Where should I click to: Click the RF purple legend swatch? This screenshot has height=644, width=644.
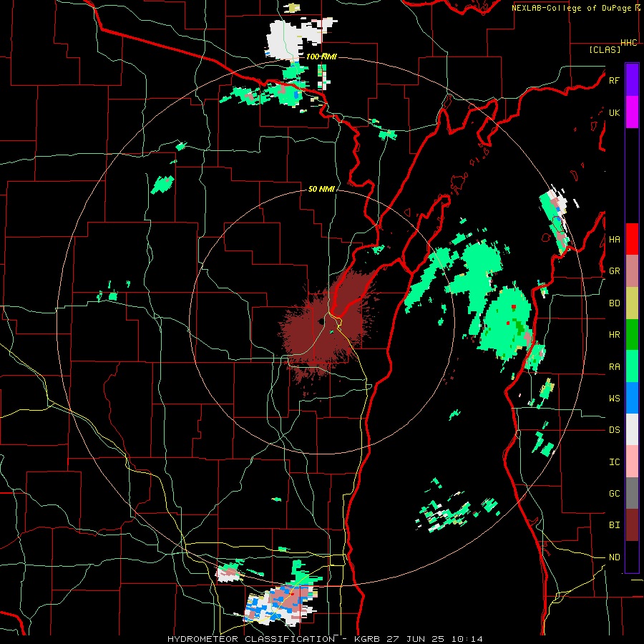coord(632,80)
